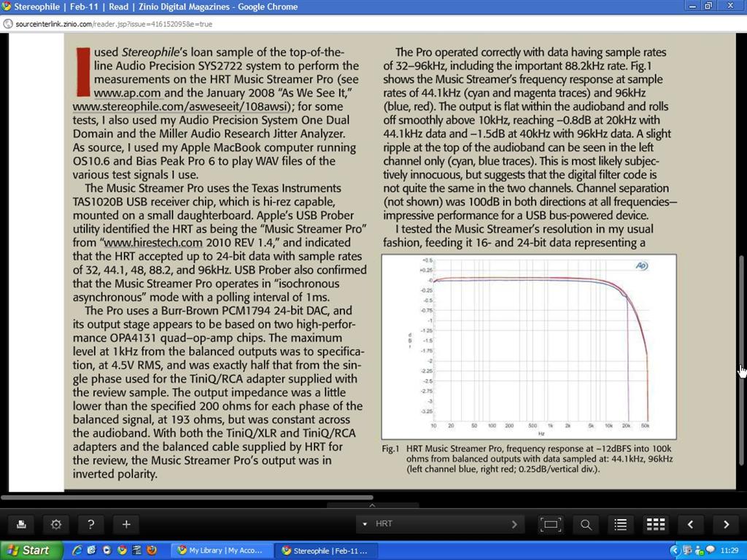Open the www.stereophile.com/asweseeit/108awsi link
Image resolution: width=747 pixels, height=560 pixels.
coord(180,106)
